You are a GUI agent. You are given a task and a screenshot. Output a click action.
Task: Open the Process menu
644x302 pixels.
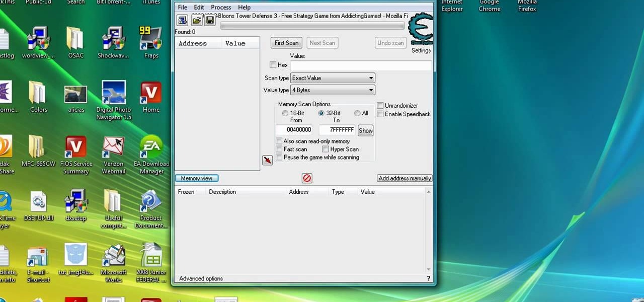pyautogui.click(x=221, y=8)
